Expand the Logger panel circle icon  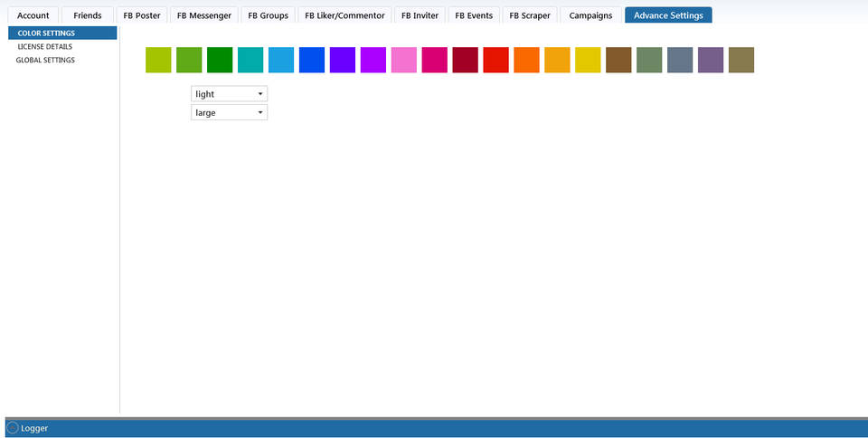[12, 428]
